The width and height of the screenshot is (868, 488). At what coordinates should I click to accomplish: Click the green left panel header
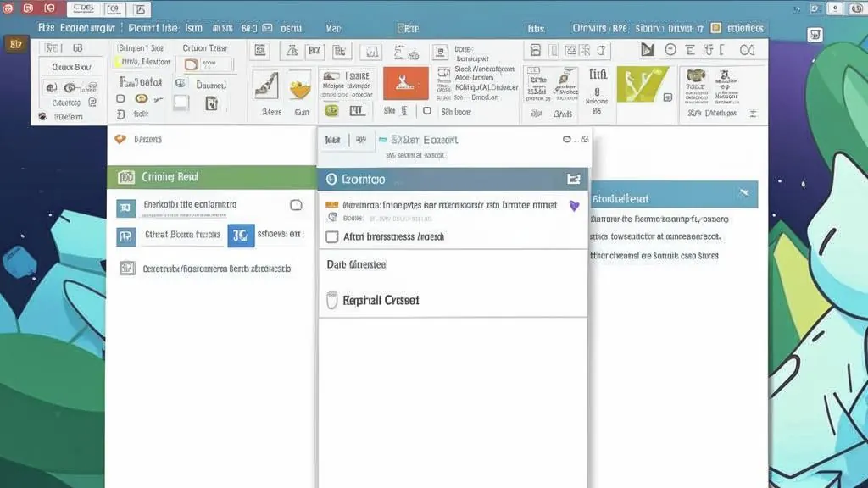pyautogui.click(x=211, y=177)
